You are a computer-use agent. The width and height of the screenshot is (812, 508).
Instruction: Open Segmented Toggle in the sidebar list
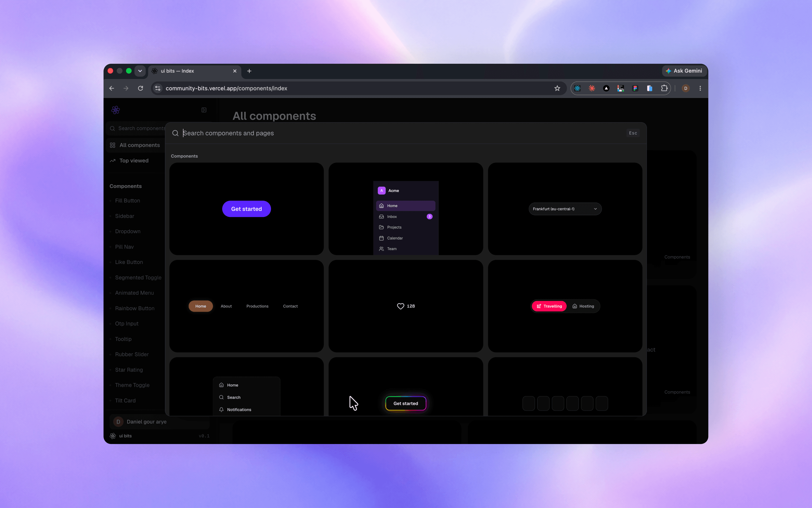(x=138, y=278)
